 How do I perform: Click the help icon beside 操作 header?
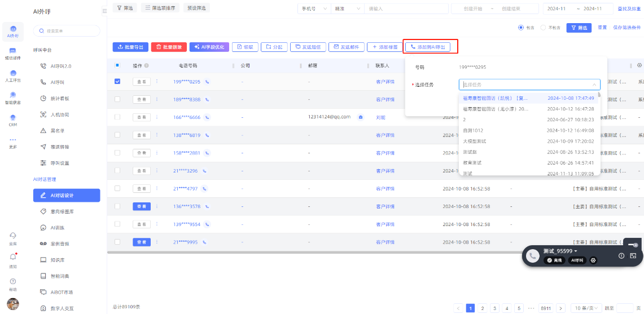[147, 66]
